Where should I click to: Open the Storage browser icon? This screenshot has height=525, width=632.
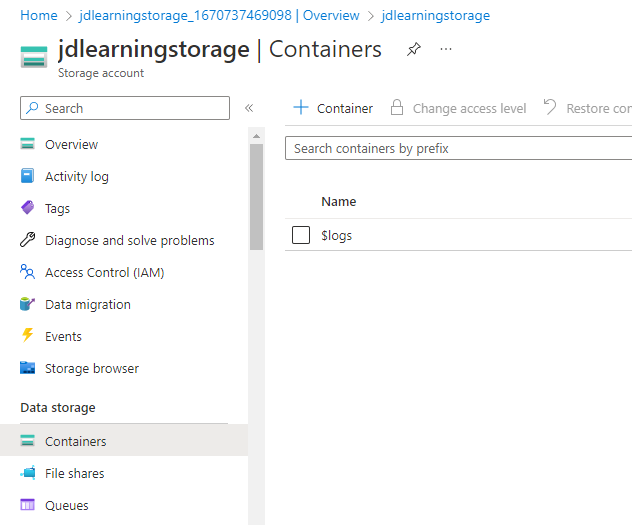28,369
